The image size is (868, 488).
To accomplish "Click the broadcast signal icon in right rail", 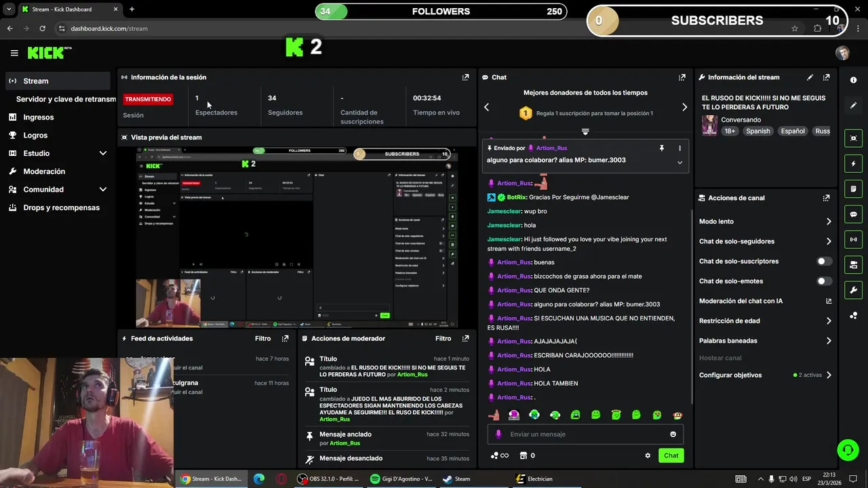I will coord(853,239).
